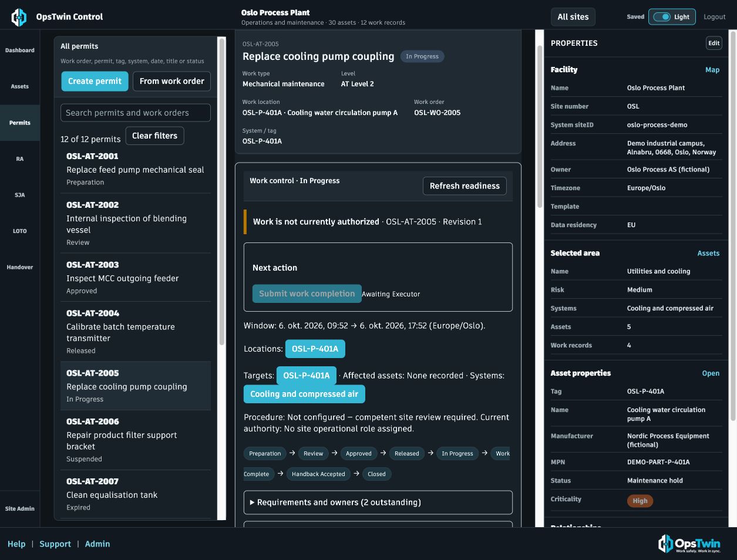
Task: Expand Requirements and owners section
Action: (x=378, y=502)
